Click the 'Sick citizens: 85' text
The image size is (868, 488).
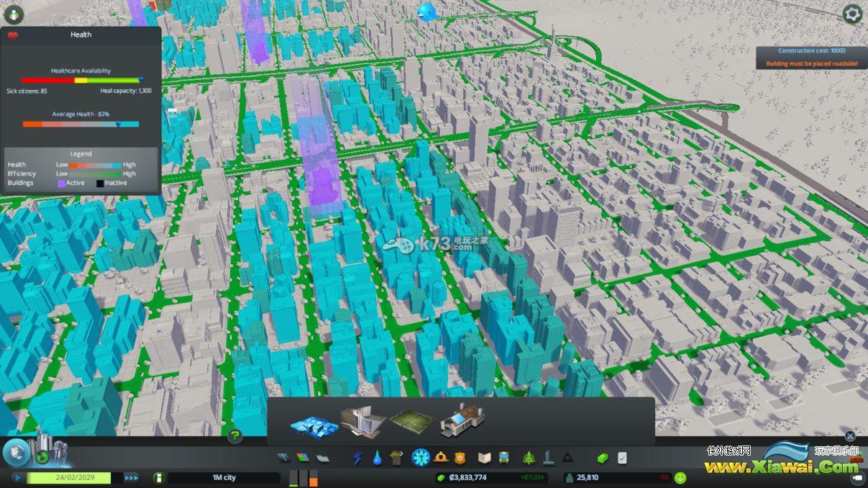[x=27, y=91]
